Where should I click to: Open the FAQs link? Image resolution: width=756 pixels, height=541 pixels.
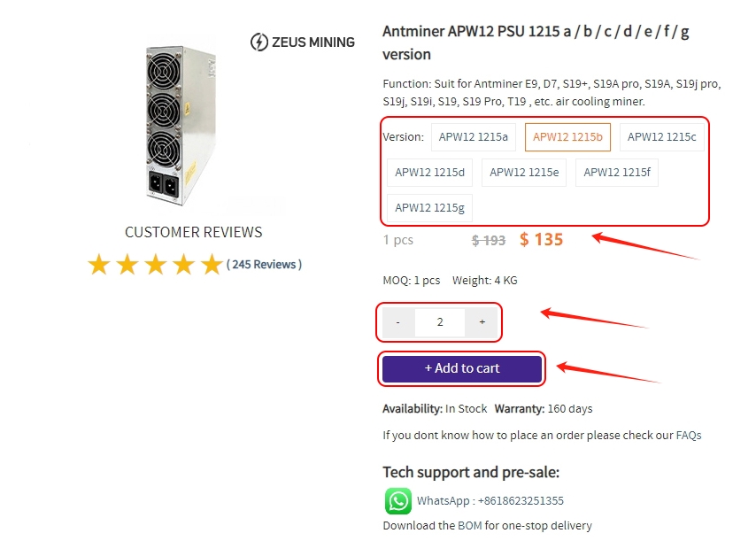pyautogui.click(x=689, y=435)
